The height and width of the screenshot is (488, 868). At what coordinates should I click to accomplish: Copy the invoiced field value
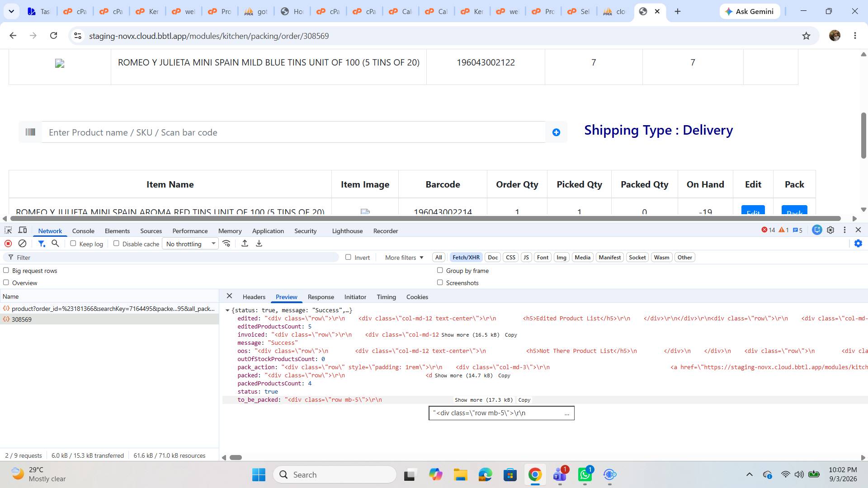tap(511, 335)
